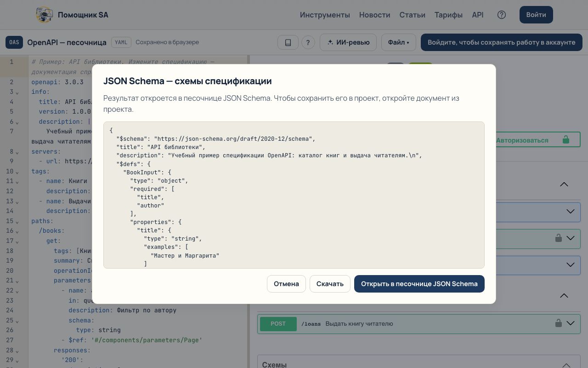Fold line 15 paths block in editor
Screen dimensions: 588x368
tap(17, 222)
